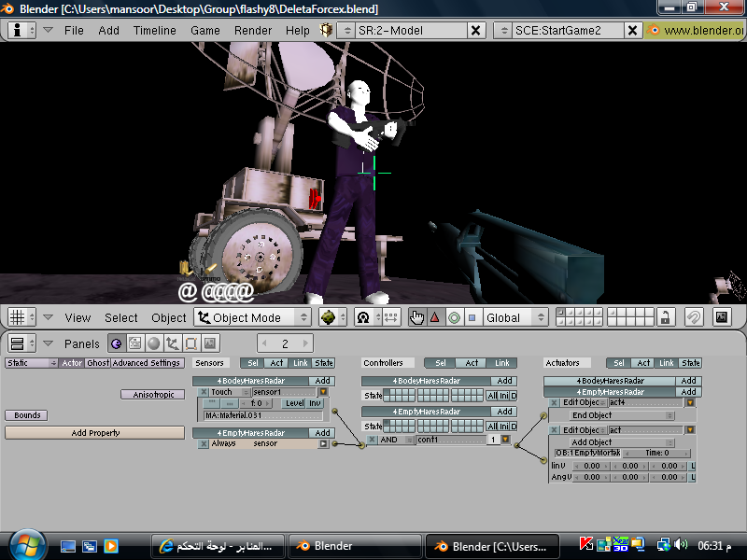Select the scale manipulator square icon

click(472, 317)
